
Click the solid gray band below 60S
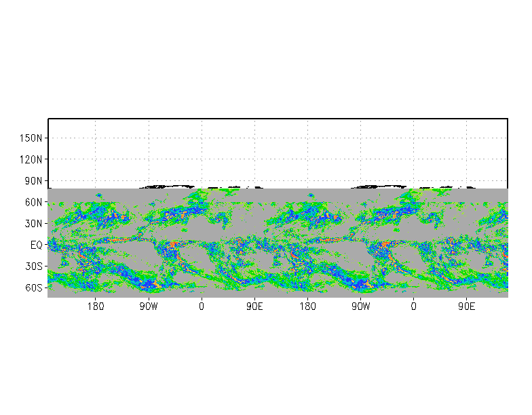click(278, 294)
